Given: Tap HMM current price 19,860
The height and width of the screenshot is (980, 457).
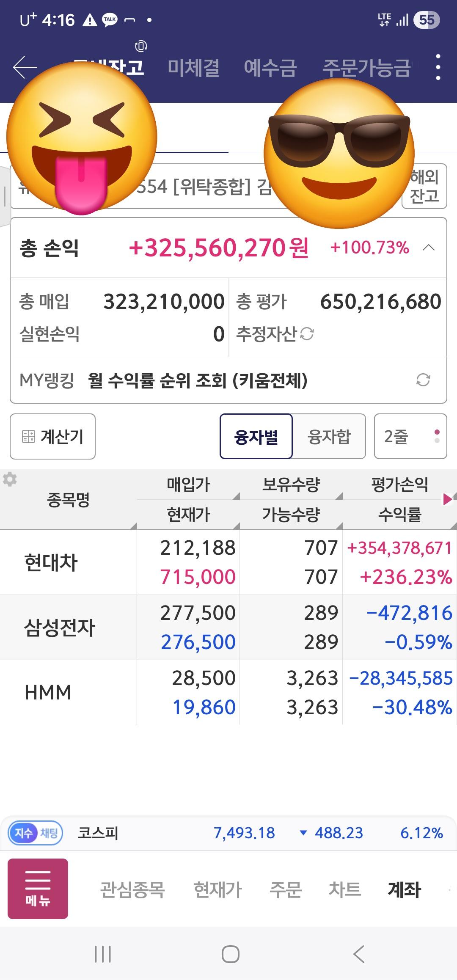Looking at the screenshot, I should (204, 707).
